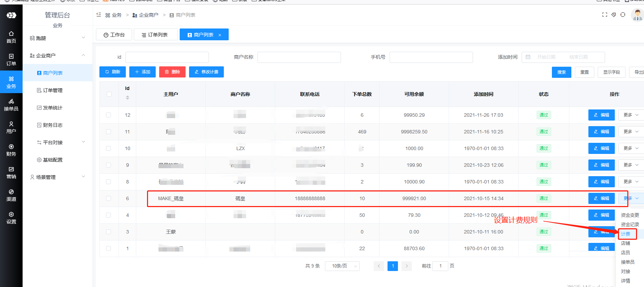Select checkbox for row Id 12
The width and height of the screenshot is (644, 287).
pos(108,115)
